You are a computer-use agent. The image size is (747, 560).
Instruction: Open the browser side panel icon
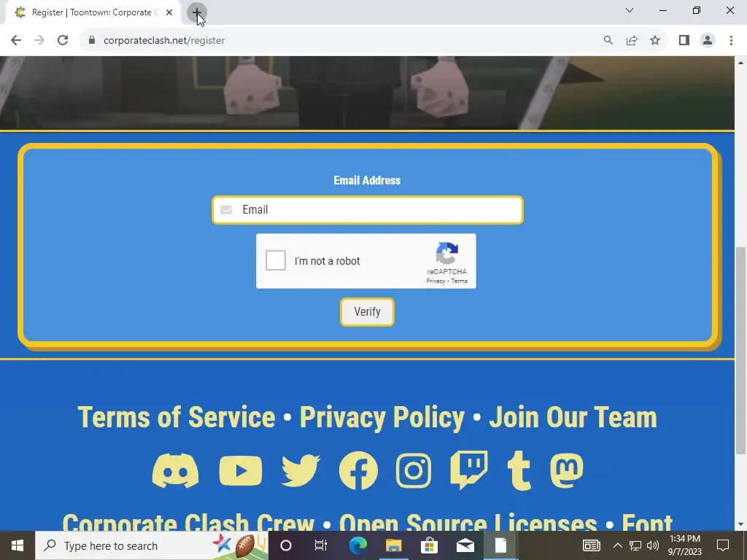coord(684,41)
